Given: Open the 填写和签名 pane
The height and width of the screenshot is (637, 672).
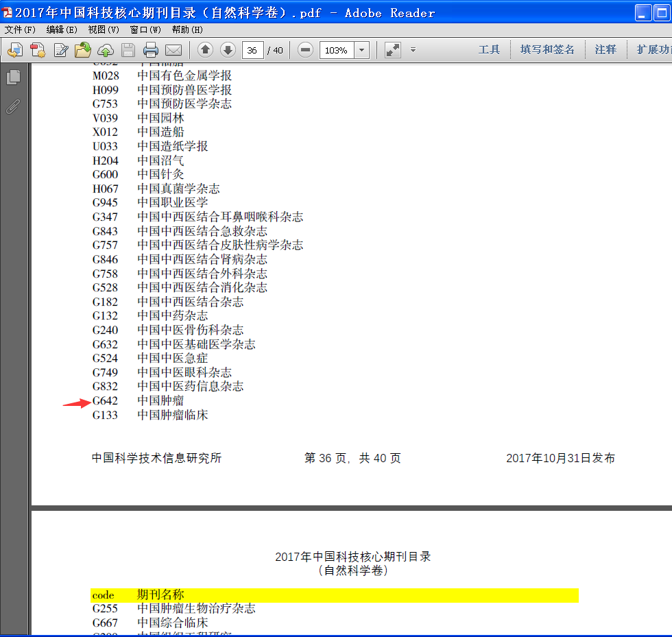Looking at the screenshot, I should 547,50.
